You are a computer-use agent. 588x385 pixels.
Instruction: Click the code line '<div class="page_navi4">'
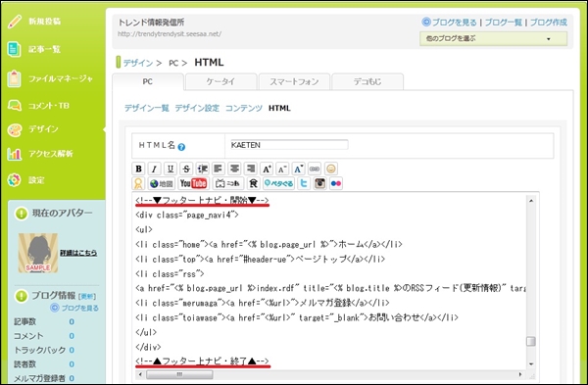click(187, 216)
